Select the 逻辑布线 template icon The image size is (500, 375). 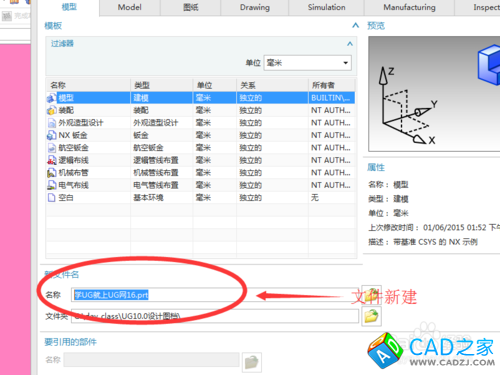[x=52, y=160]
